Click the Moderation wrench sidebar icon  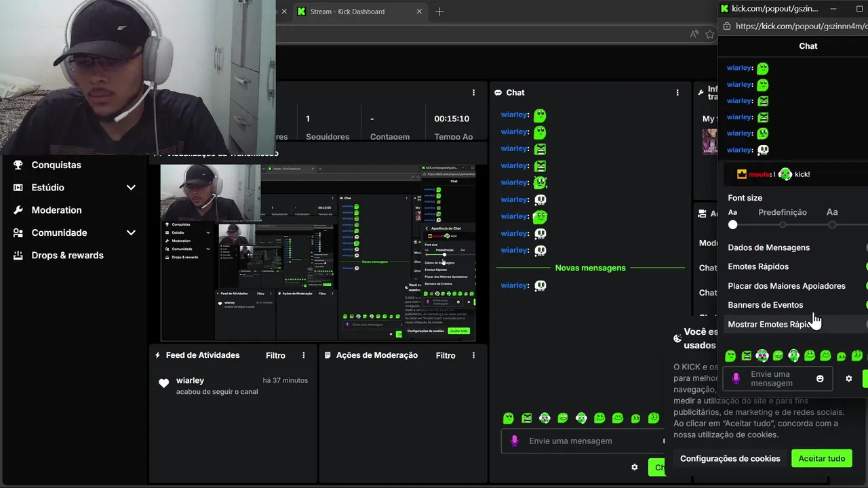tap(18, 210)
